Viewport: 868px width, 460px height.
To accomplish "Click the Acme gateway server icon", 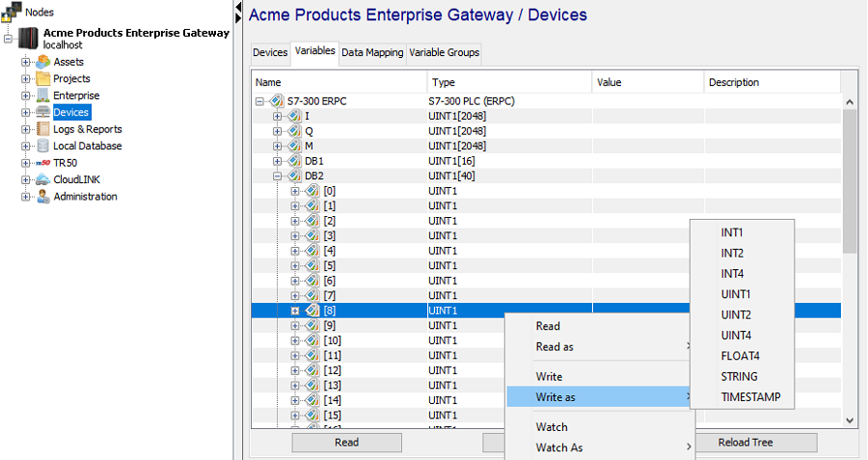I will [28, 39].
